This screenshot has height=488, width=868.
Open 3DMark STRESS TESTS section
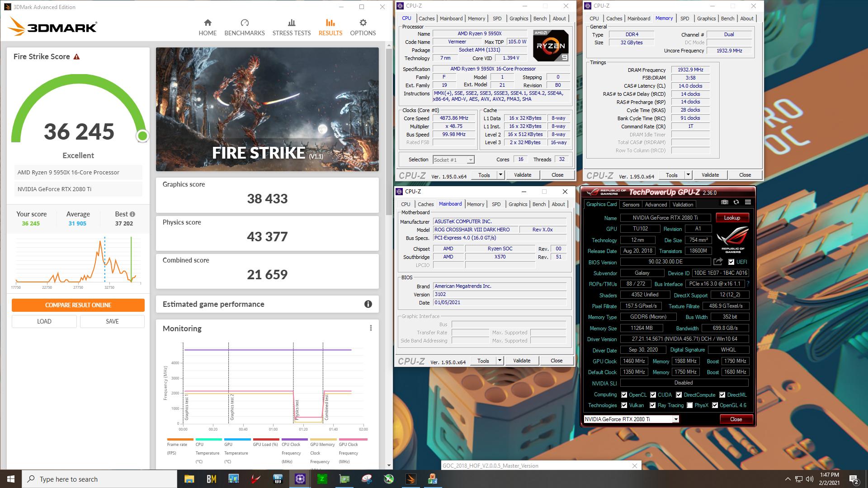point(292,28)
